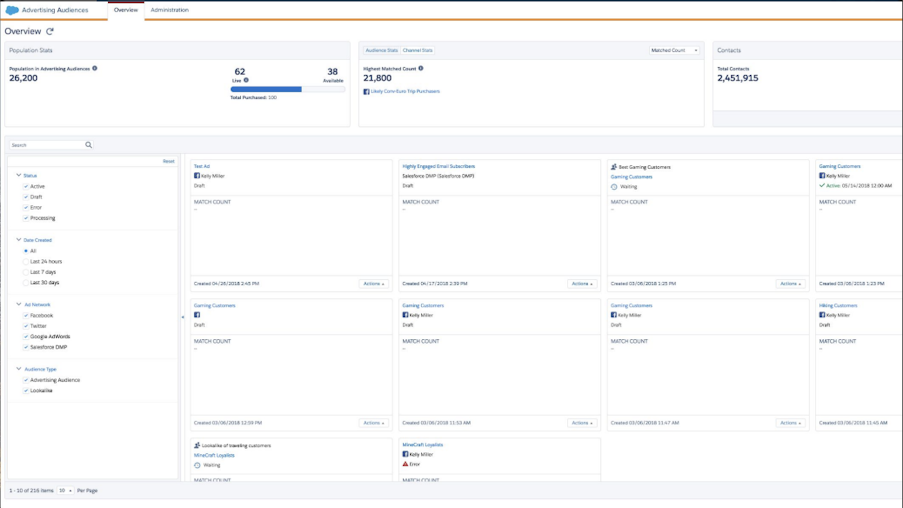The image size is (903, 508).
Task: Select the All date created radio option
Action: pos(26,251)
